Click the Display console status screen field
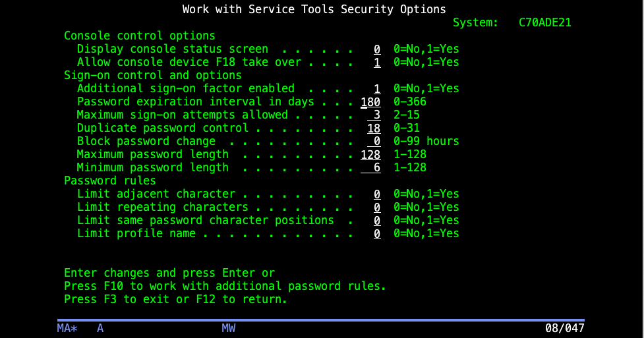 pyautogui.click(x=377, y=49)
